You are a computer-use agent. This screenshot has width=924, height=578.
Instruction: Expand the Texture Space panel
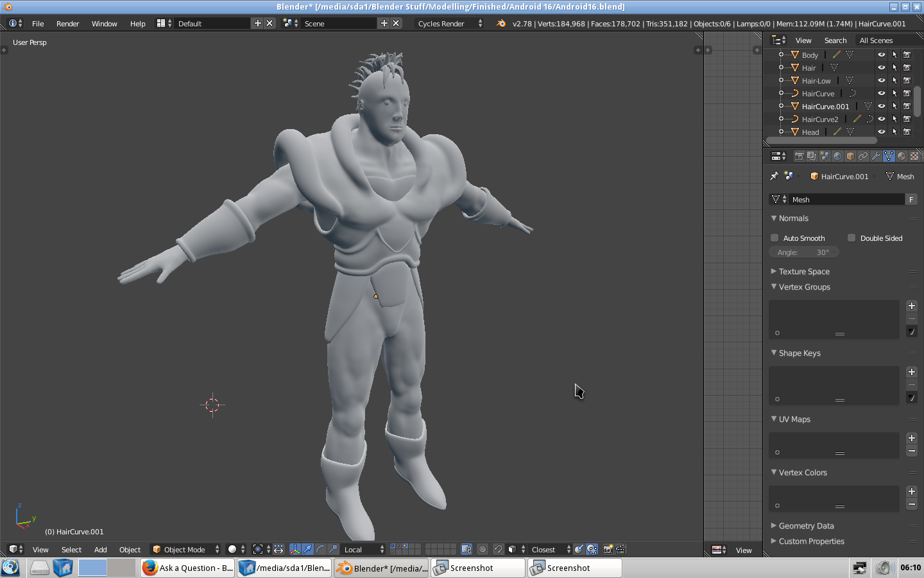coord(774,271)
